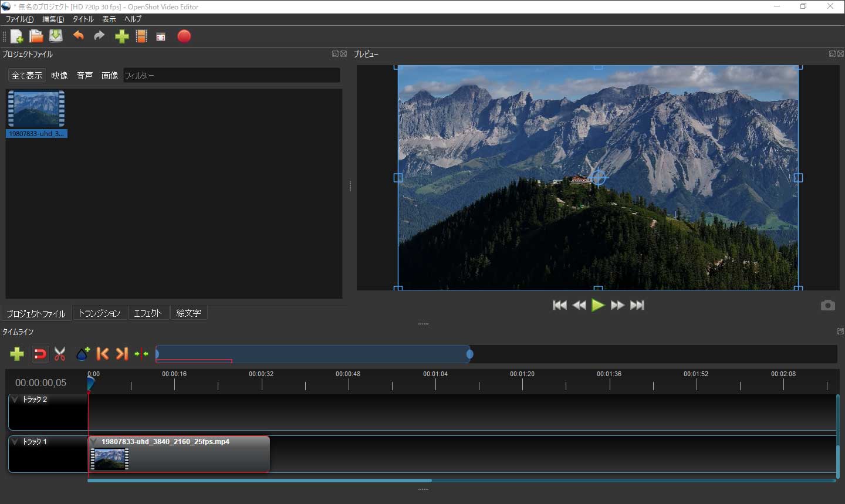Click the timeline horizontal scrollbar
Screen dimensions: 845x504
[x=259, y=481]
